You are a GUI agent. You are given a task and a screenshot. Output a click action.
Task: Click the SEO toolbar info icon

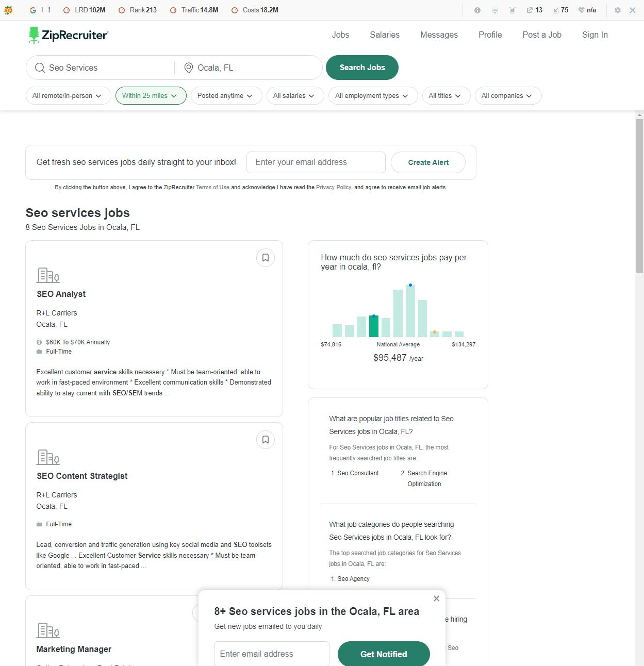coord(477,10)
